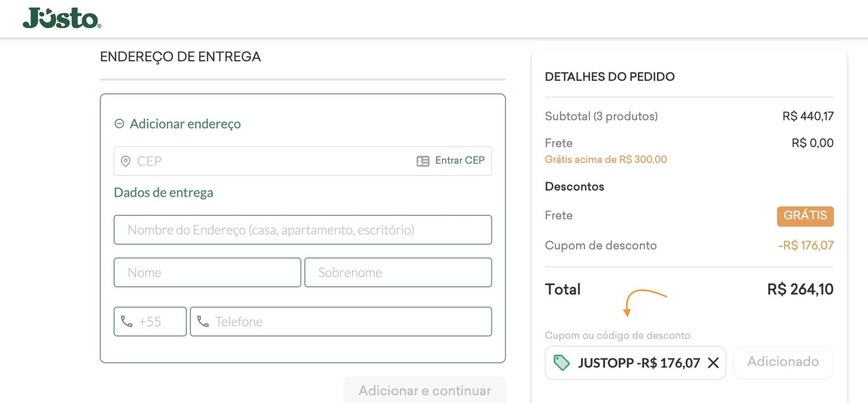Click the GRÁTIS shipping badge

click(x=805, y=216)
